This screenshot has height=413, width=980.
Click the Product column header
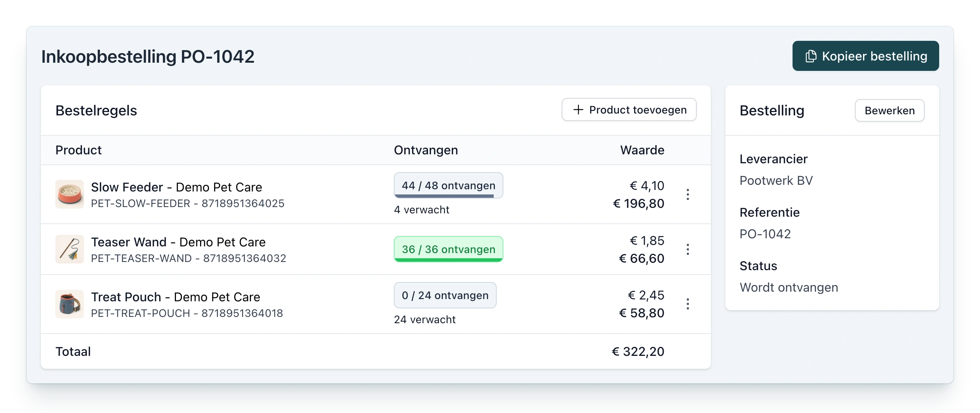pyautogui.click(x=78, y=150)
